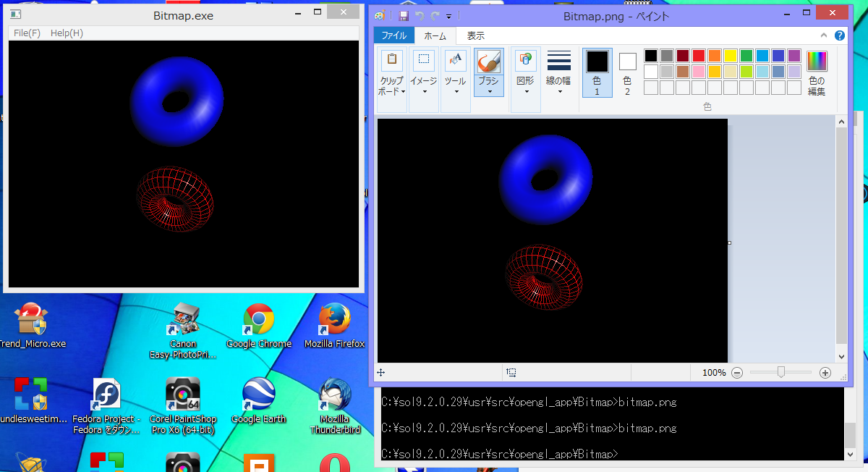Click the zoom-in plus button in Paint status bar

click(x=825, y=373)
